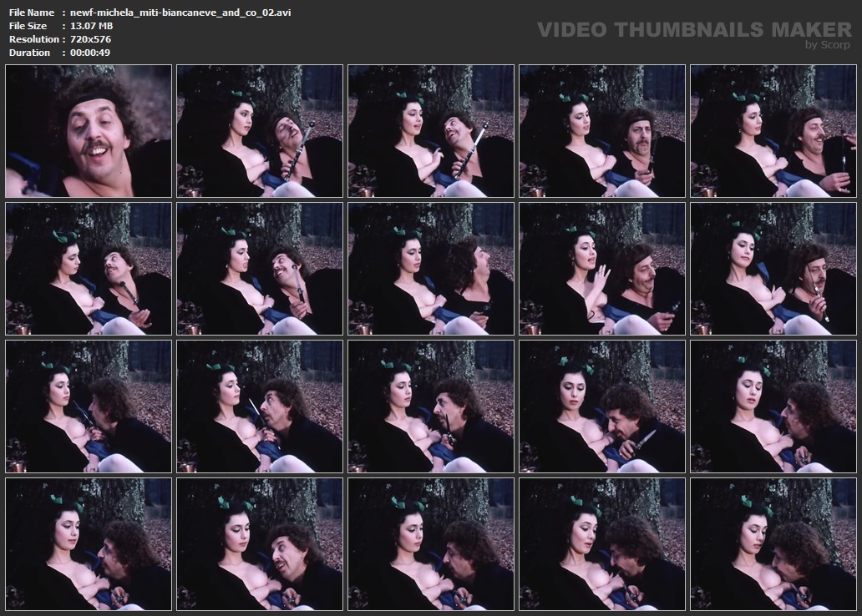Open first row, fifth column thumbnail
This screenshot has height=616, width=862.
tap(773, 131)
